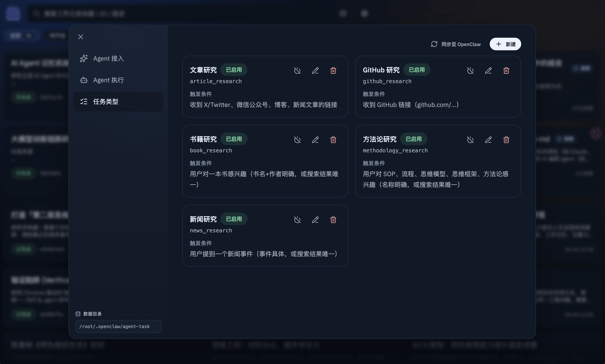The width and height of the screenshot is (605, 364).
Task: Click the 已启用 badge on 方法论研究
Action: 414,139
